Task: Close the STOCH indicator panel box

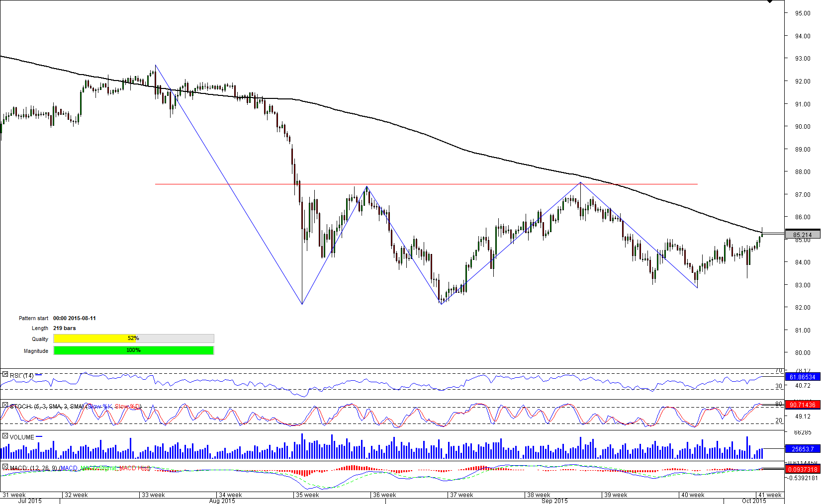Action: pos(5,405)
